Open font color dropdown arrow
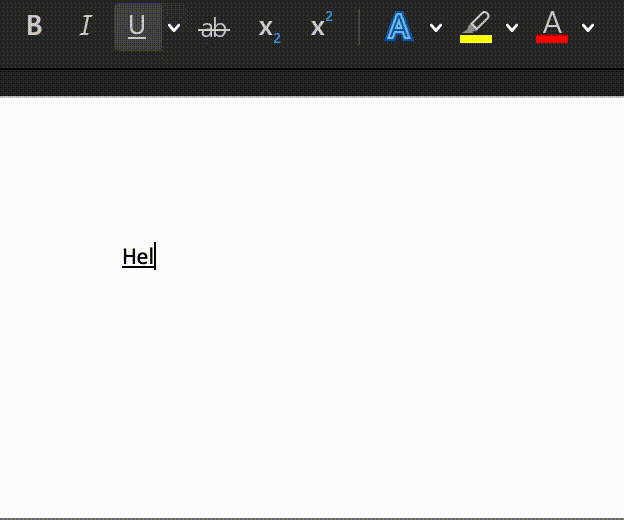Screen dimensions: 624x520 [x=588, y=27]
